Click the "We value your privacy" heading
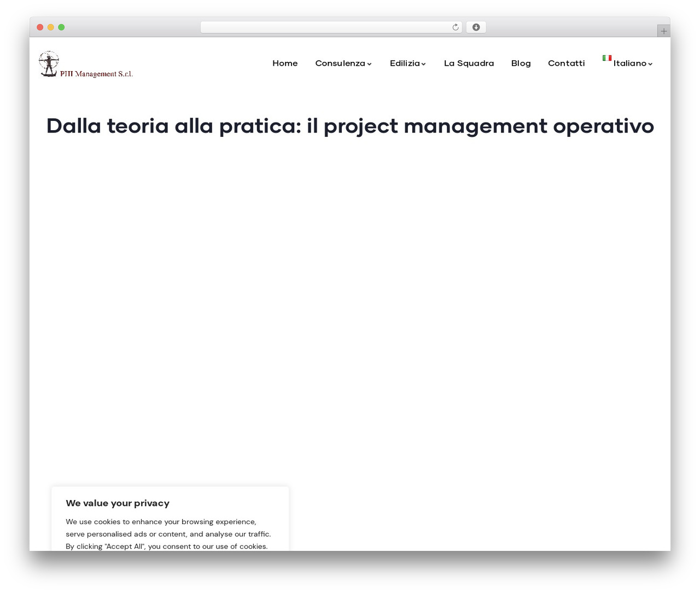The height and width of the screenshot is (593, 700). click(x=118, y=503)
